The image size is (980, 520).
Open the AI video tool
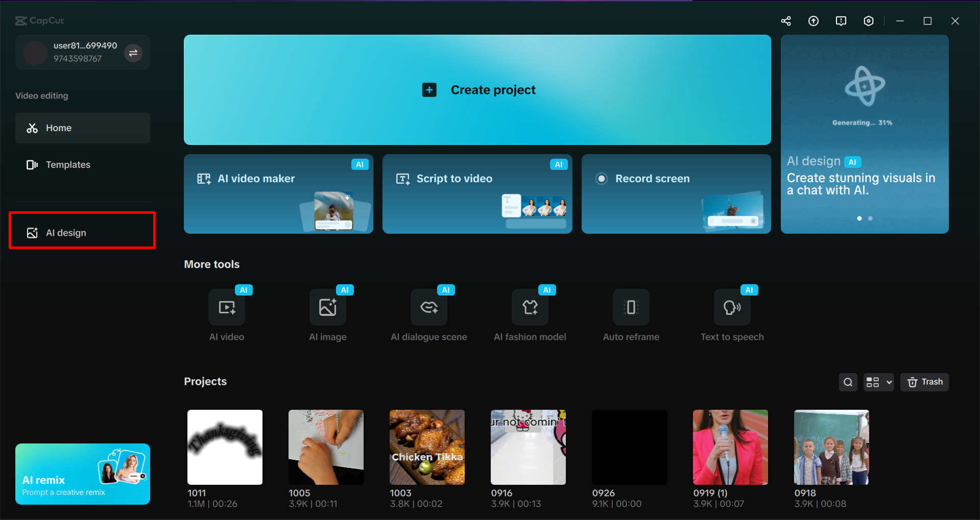pyautogui.click(x=226, y=314)
